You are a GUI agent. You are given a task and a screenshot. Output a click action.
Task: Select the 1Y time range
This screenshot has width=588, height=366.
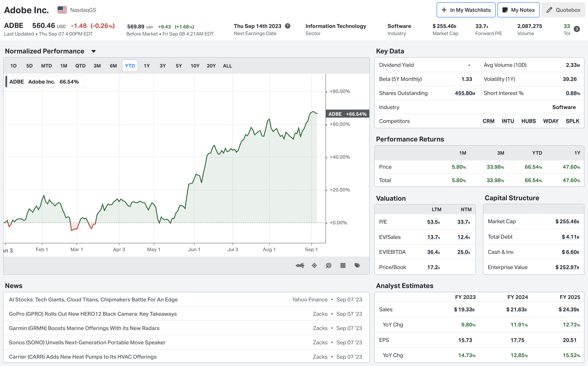click(x=147, y=66)
